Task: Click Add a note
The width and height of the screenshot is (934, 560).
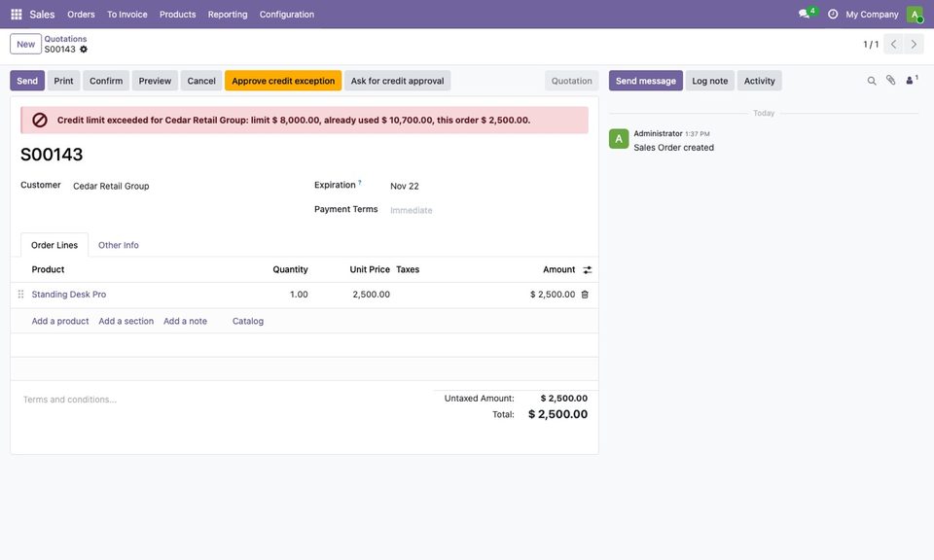Action: pyautogui.click(x=185, y=321)
